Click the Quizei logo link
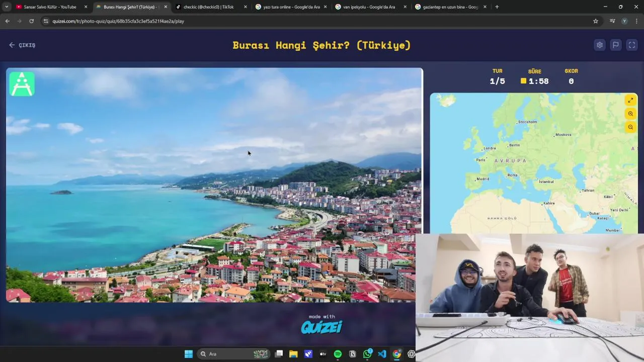The image size is (644, 362). point(321,327)
